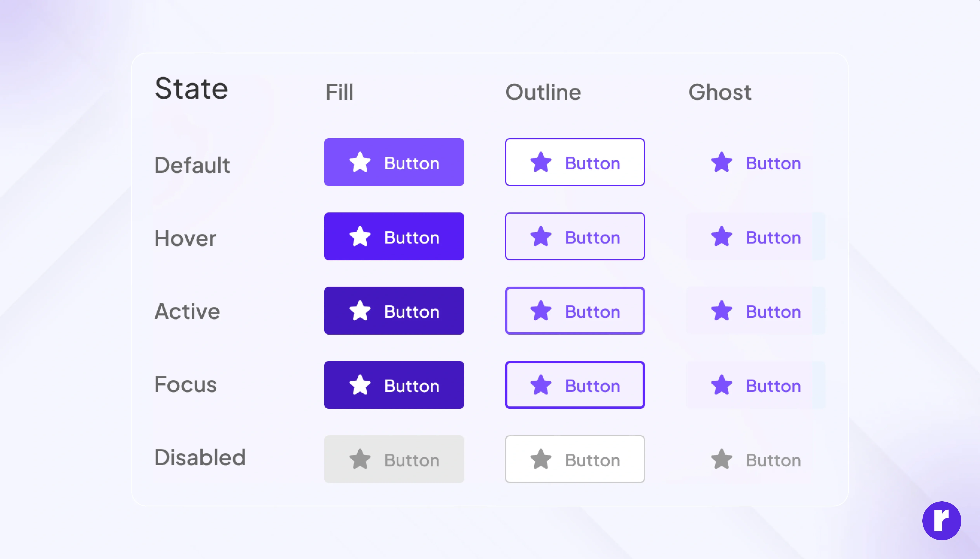Click the purple circular 'r' logo
The width and height of the screenshot is (980, 559).
coord(941,521)
